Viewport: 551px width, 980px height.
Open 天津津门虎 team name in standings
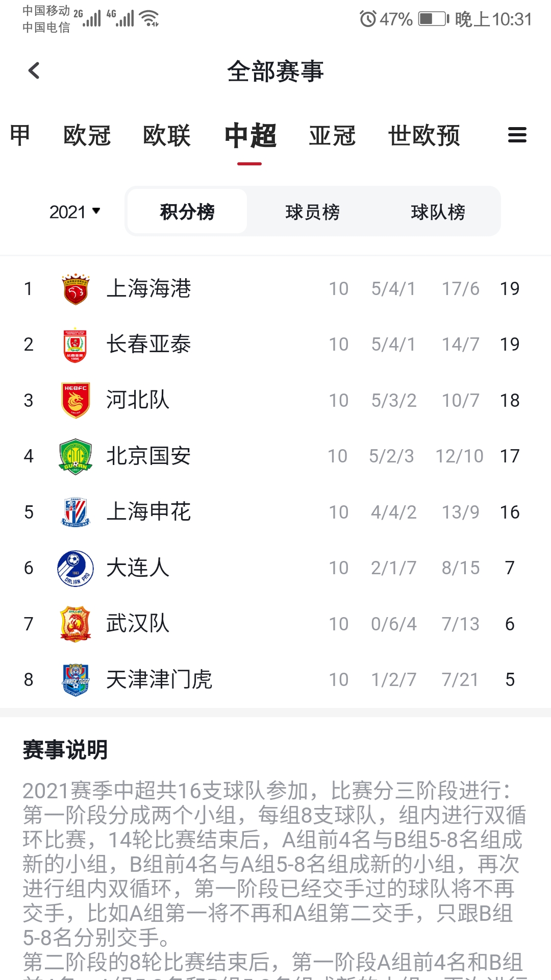159,680
